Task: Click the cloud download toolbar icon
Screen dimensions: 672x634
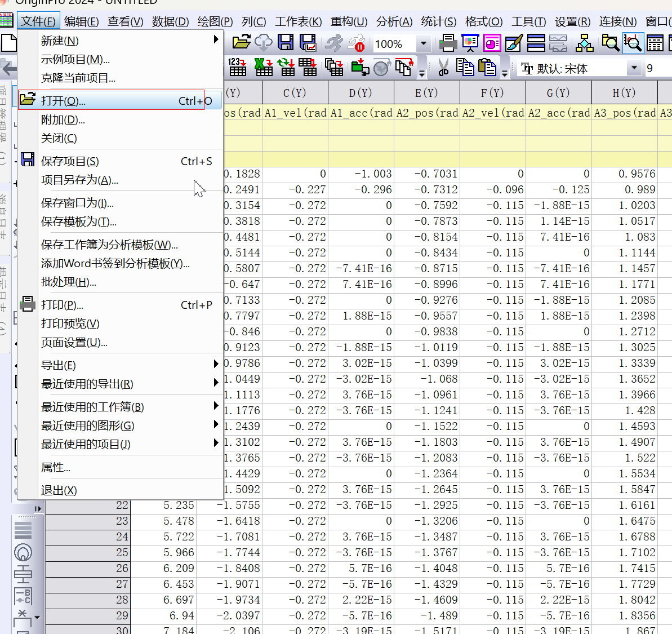Action: point(263,42)
